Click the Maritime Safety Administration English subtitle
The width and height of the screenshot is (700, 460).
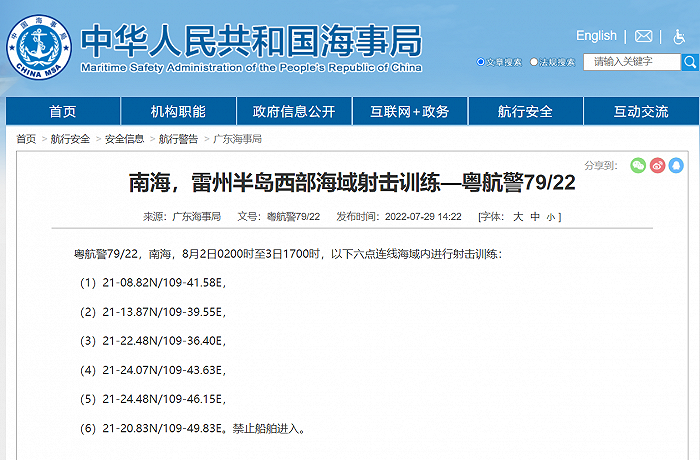(251, 67)
